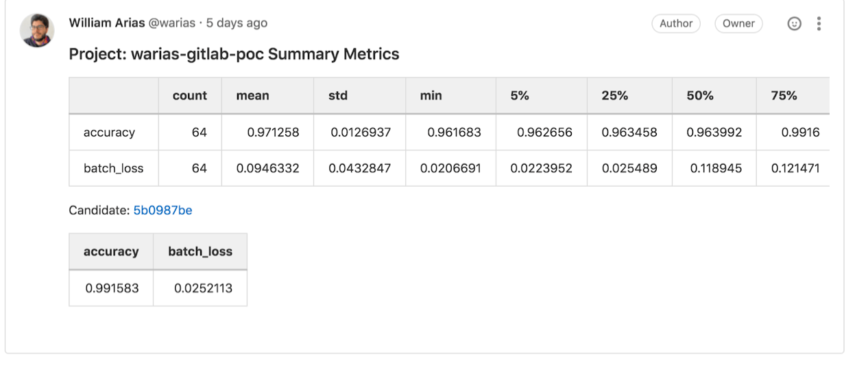Click the 'min' column header
Screen dimensions: 868x372
point(431,96)
